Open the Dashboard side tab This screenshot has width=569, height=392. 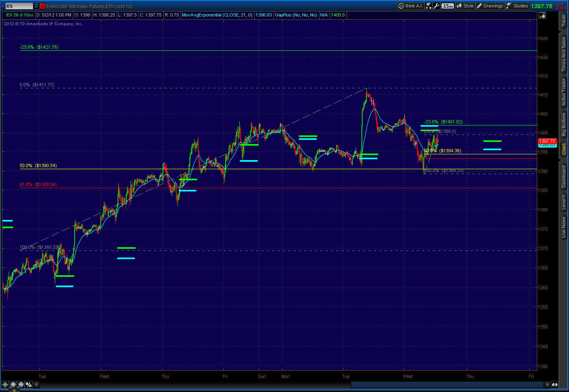click(564, 177)
